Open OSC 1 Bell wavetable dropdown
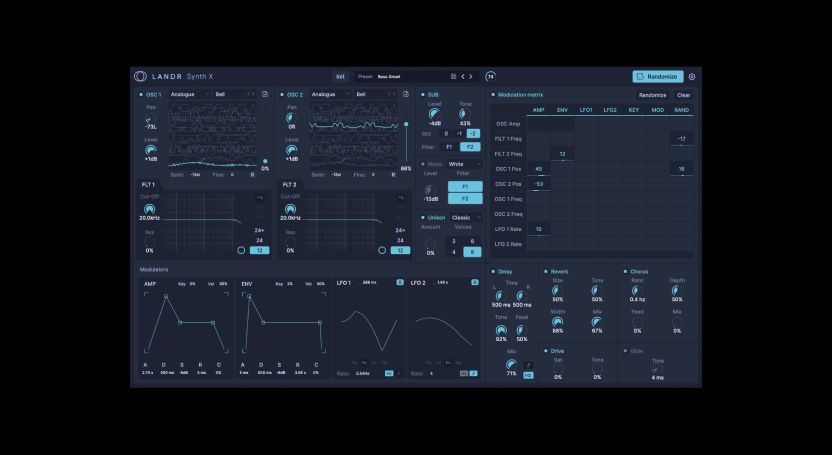The width and height of the screenshot is (832, 455). [235, 94]
